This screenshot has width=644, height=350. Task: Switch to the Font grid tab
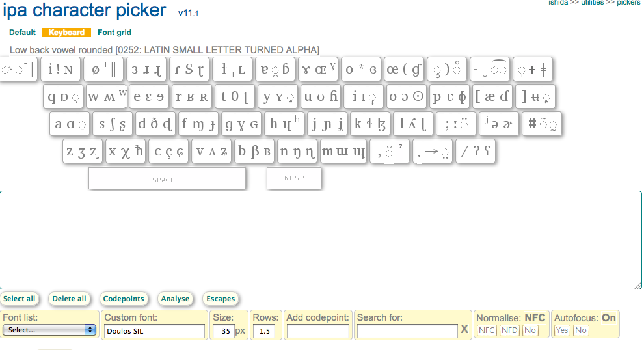click(x=114, y=33)
